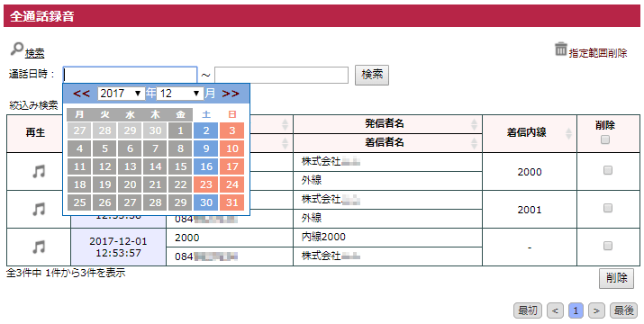
Task: Click the magnifying glass search icon
Action: (x=17, y=49)
